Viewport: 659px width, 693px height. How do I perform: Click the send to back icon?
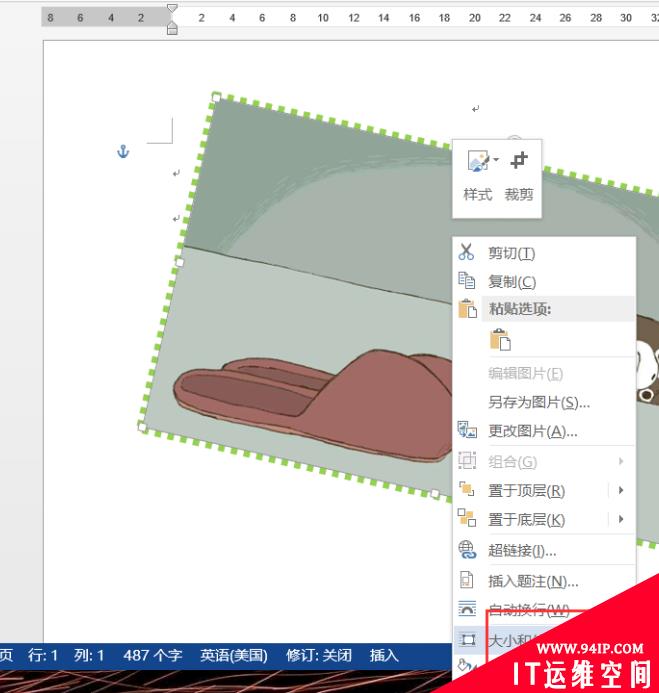coord(467,518)
